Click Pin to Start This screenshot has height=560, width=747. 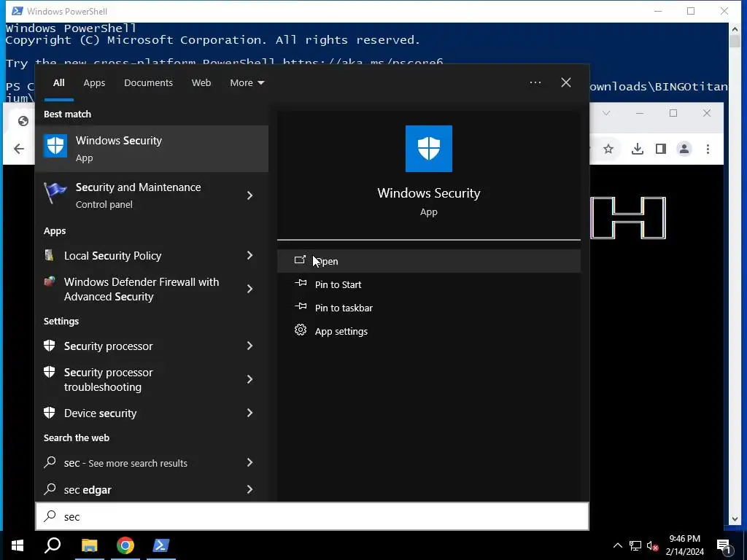point(428,284)
